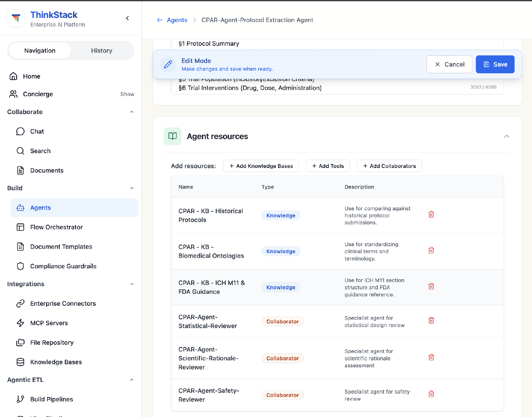The width and height of the screenshot is (532, 417).
Task: Open the Home page icon
Action: click(x=14, y=76)
